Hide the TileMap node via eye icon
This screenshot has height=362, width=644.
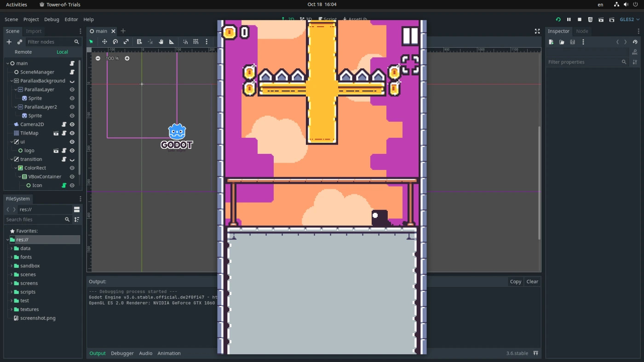click(x=72, y=133)
